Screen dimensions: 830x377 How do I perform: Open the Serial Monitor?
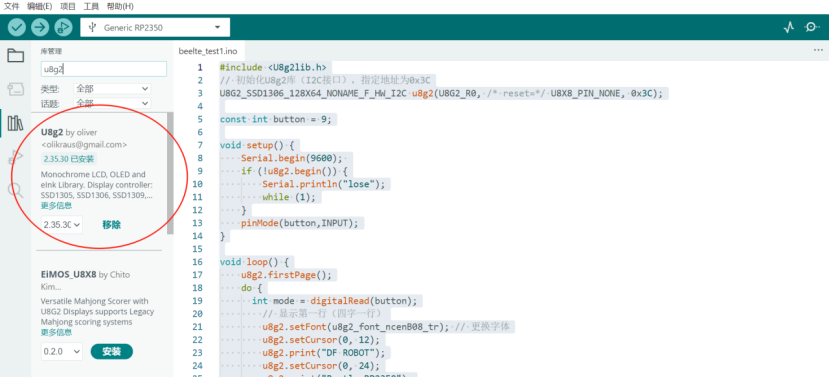click(x=812, y=27)
